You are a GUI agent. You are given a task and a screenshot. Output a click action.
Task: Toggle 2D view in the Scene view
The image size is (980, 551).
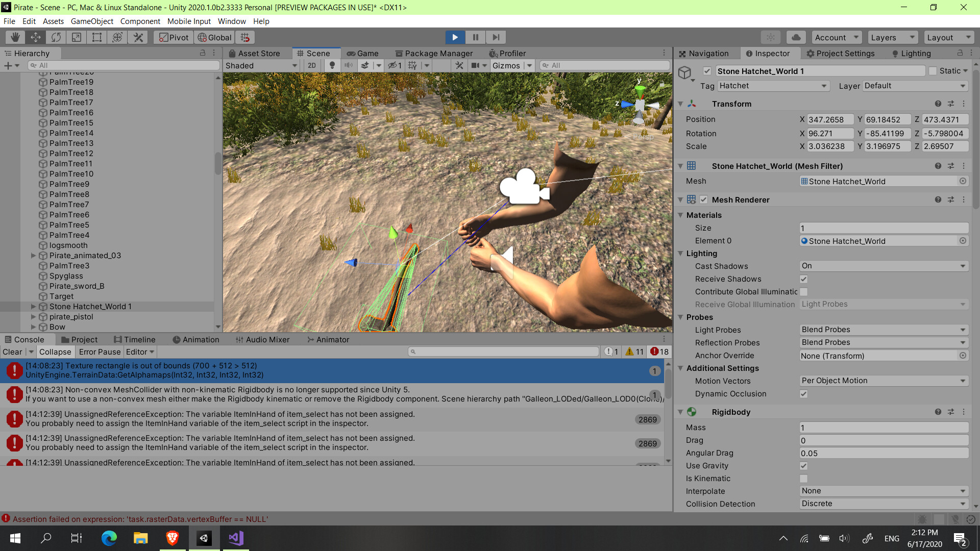pos(311,65)
